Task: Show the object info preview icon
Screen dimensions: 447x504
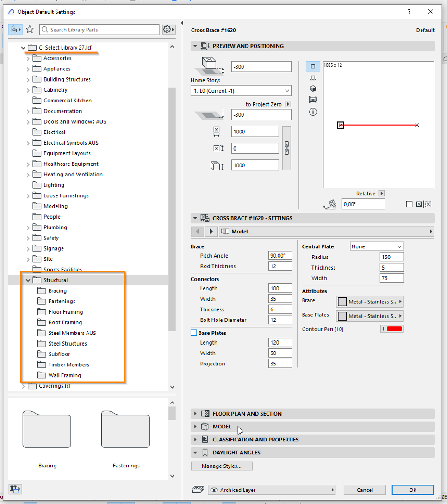Action: coord(313,112)
